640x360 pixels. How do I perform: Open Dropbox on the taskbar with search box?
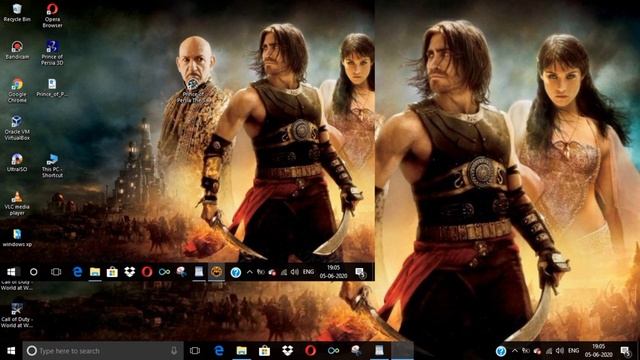tap(287, 351)
